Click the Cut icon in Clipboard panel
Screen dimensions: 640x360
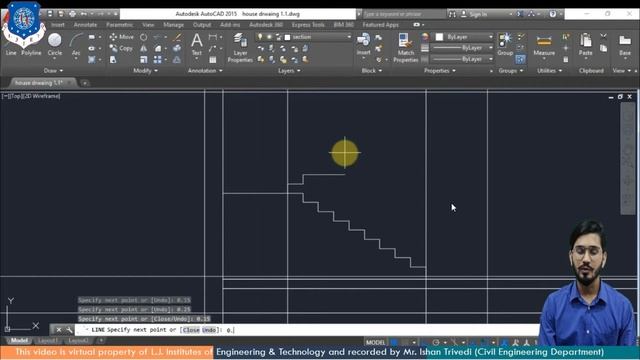click(x=603, y=37)
